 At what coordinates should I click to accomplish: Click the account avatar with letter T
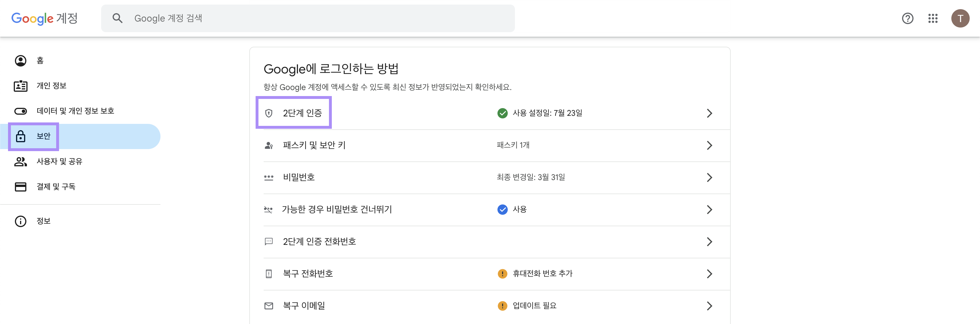click(960, 18)
